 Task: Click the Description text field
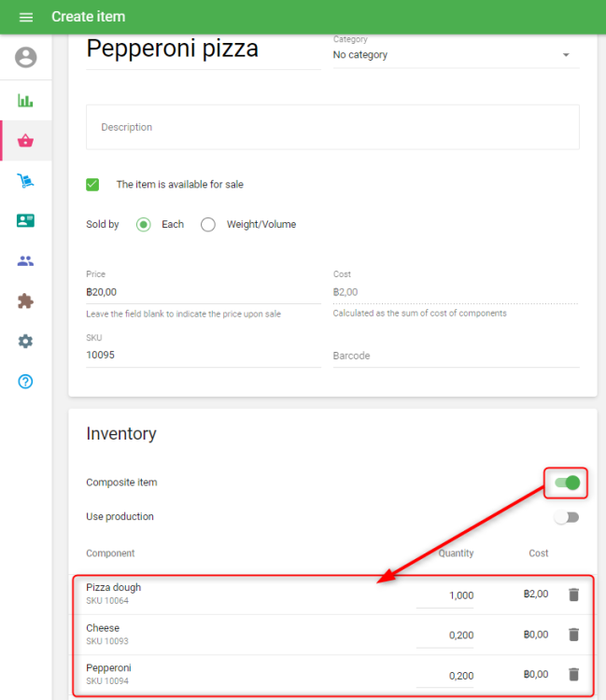(332, 127)
